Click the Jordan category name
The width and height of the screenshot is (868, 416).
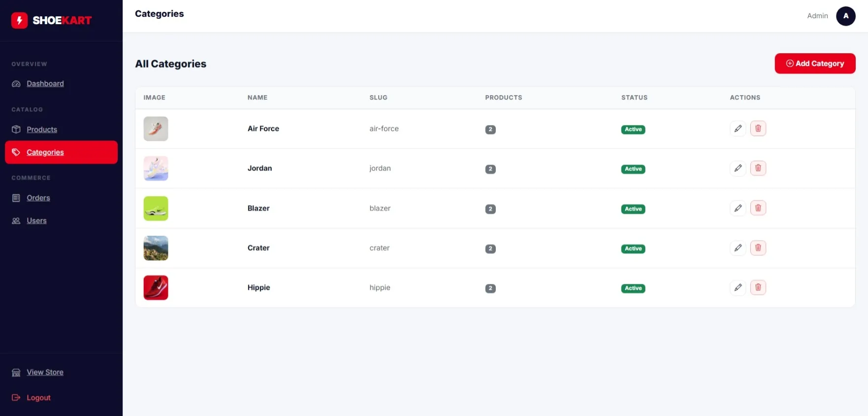(x=259, y=168)
